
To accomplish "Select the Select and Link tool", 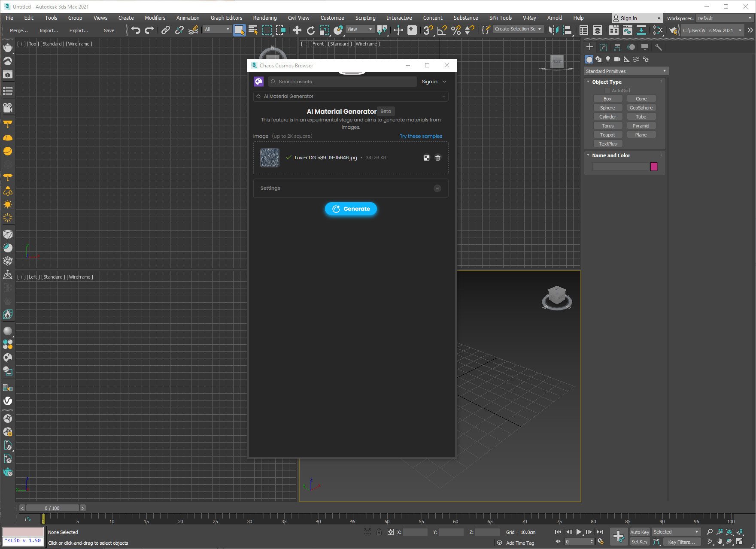I will coord(165,30).
